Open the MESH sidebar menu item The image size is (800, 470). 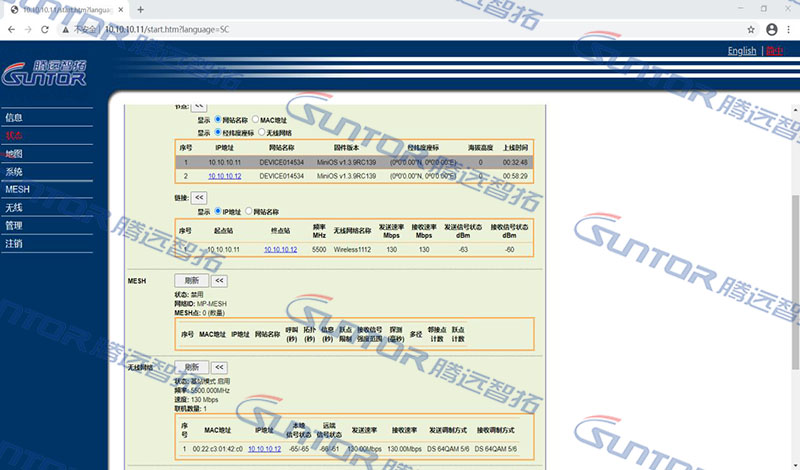point(17,189)
